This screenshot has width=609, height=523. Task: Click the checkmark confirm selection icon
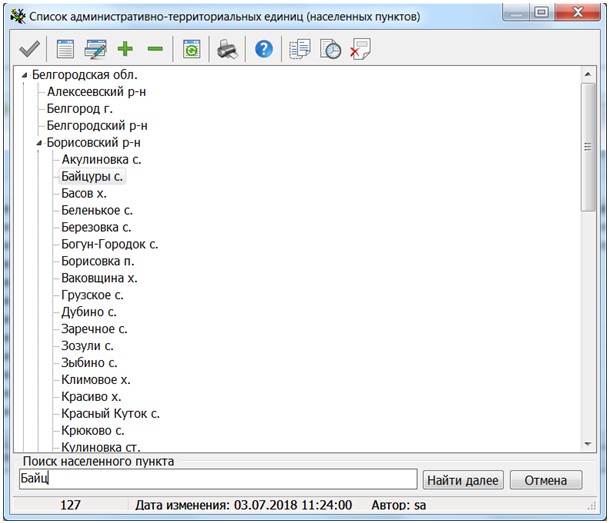pos(29,49)
